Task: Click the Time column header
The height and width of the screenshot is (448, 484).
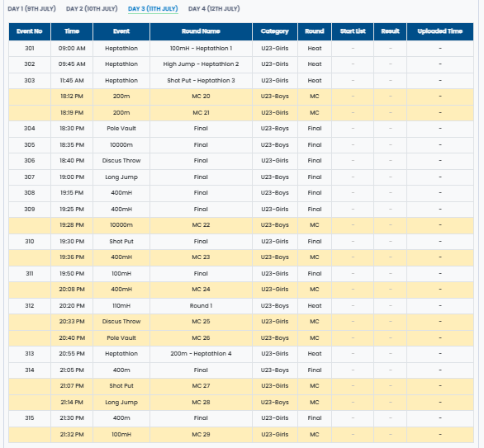Action: tap(72, 31)
